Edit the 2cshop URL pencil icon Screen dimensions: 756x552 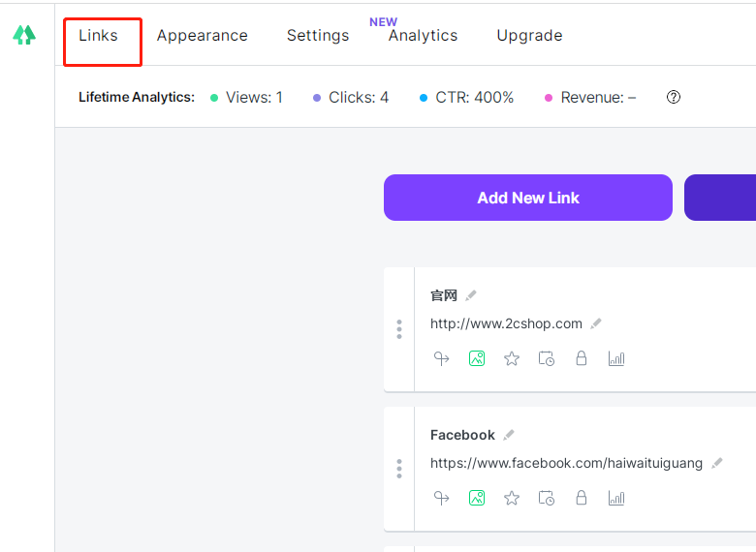coord(596,323)
